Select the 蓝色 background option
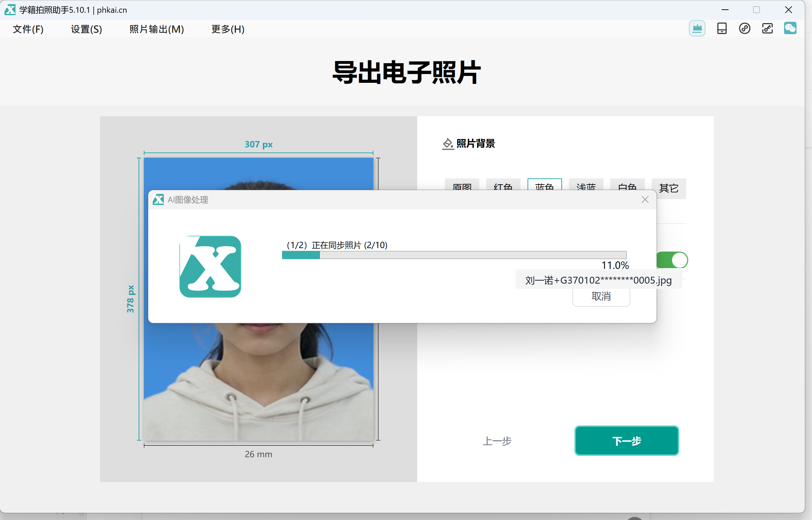812x520 pixels. tap(544, 185)
